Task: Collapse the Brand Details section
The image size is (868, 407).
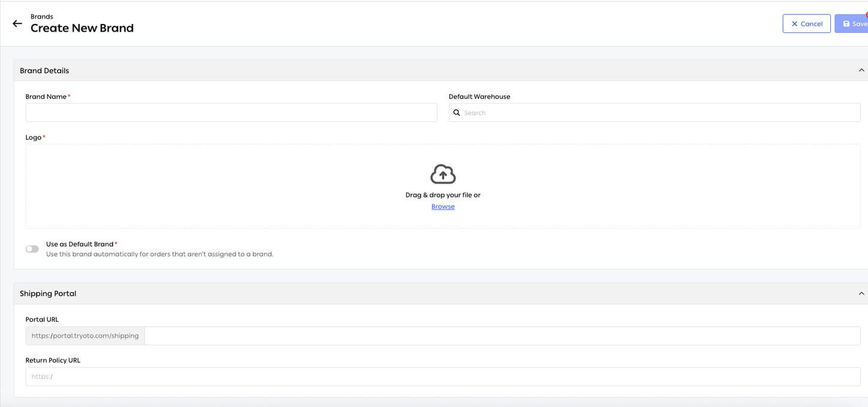Action: [x=861, y=70]
